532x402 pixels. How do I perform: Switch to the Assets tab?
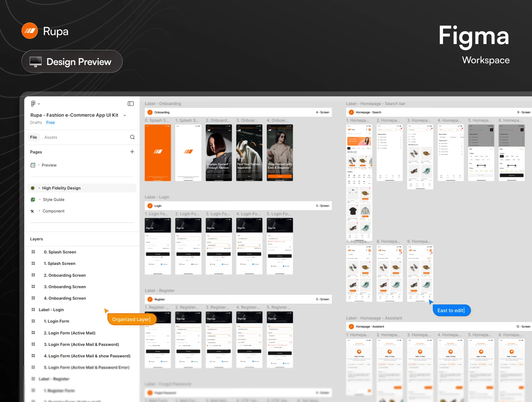[51, 137]
